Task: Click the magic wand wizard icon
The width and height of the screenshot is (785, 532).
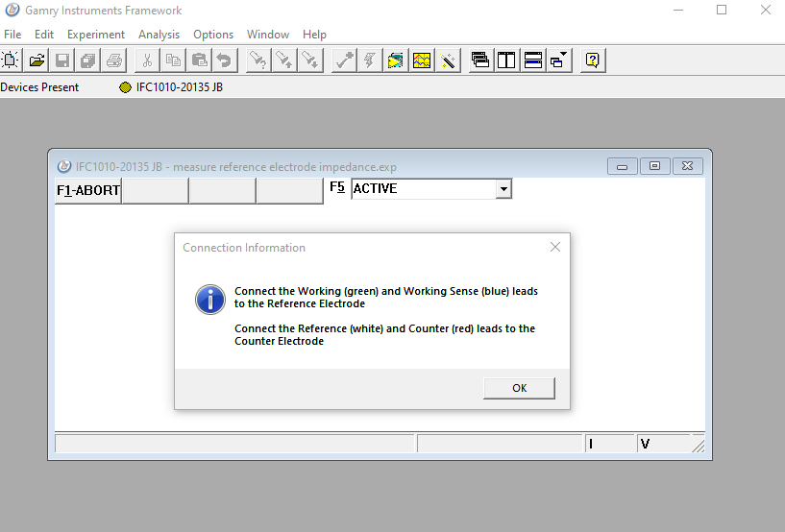Action: 448,60
